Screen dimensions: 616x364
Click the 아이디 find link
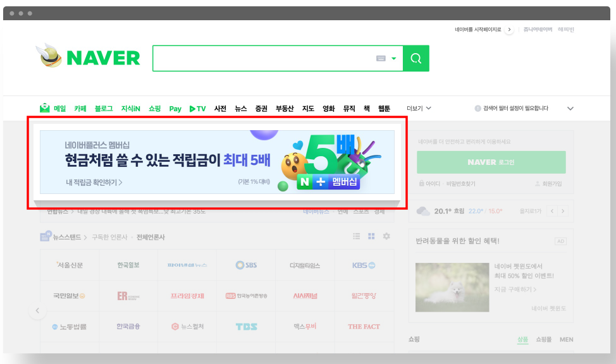(433, 183)
